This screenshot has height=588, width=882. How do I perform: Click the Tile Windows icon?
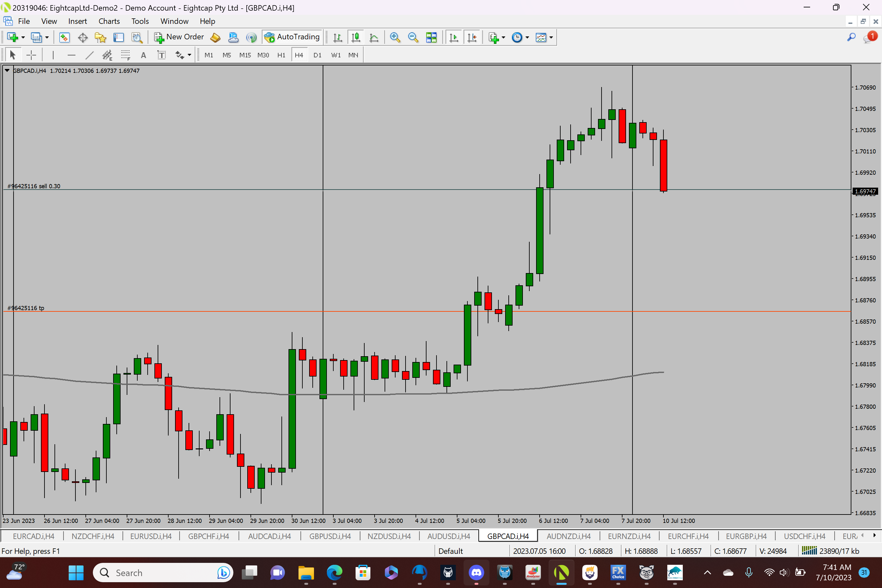pos(431,37)
